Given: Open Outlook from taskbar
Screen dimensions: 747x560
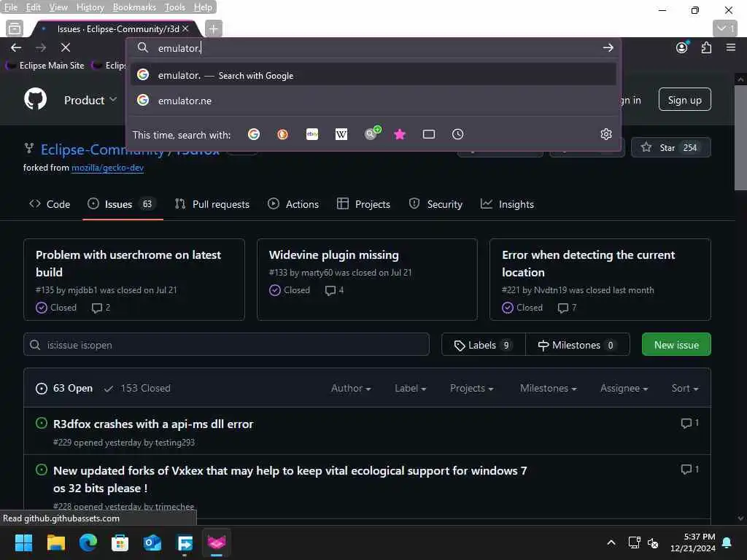Looking at the screenshot, I should click(x=152, y=542).
